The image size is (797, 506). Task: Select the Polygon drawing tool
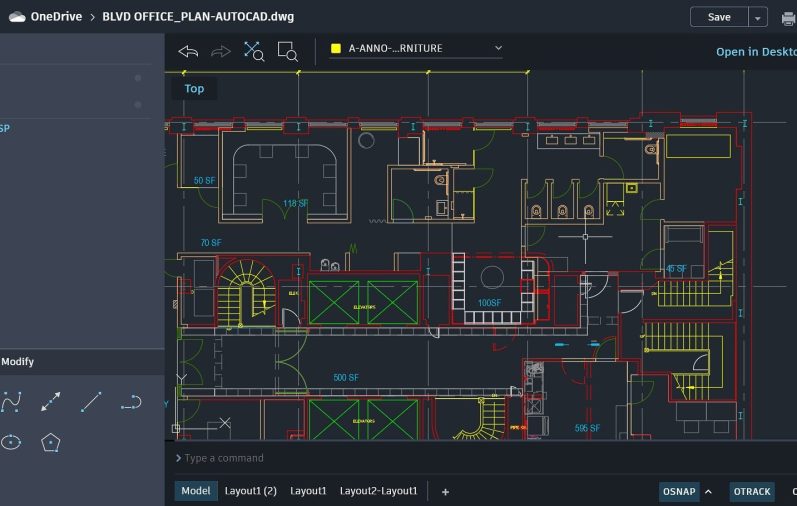tap(51, 442)
